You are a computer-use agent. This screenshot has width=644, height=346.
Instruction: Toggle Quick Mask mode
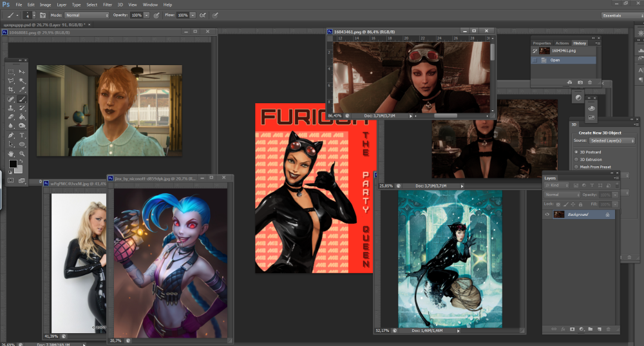11,180
